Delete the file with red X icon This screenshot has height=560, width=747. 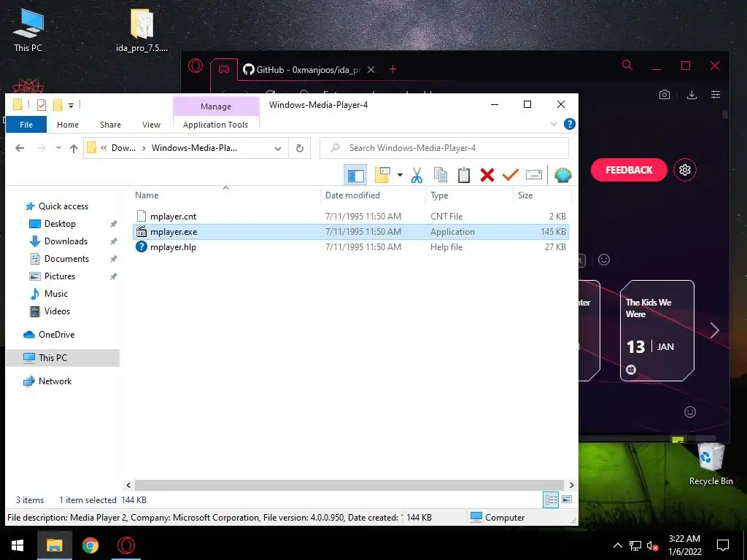coord(487,175)
